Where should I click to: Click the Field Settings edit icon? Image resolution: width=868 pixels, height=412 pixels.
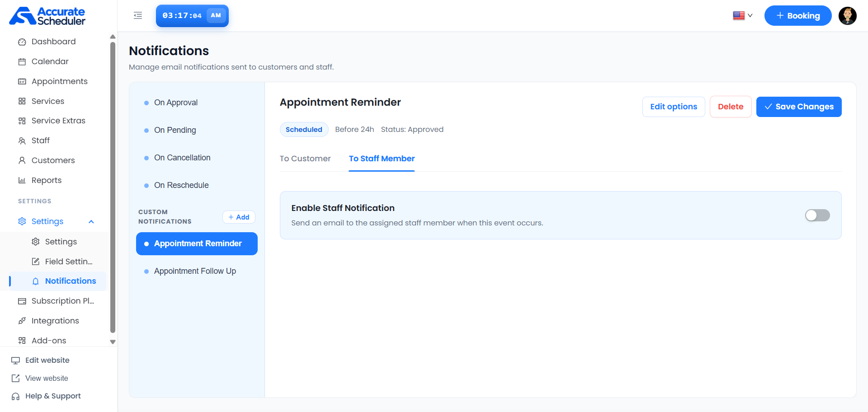35,262
